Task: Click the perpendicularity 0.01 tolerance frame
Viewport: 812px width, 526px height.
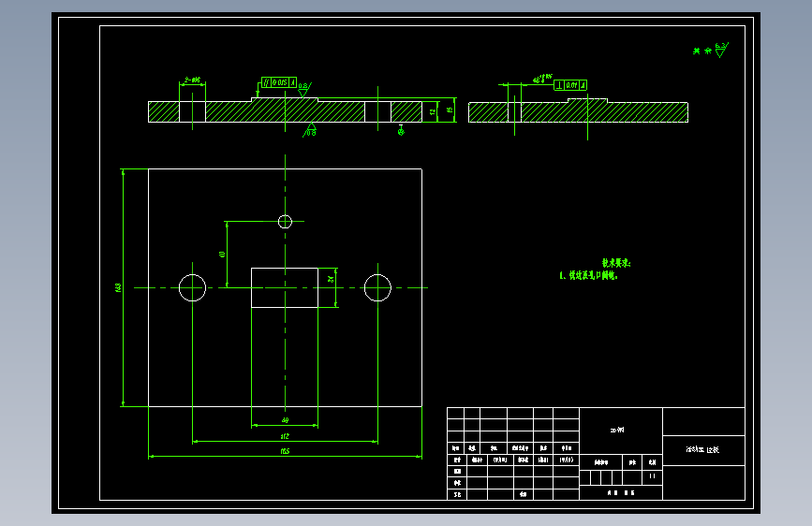Action: 570,85
